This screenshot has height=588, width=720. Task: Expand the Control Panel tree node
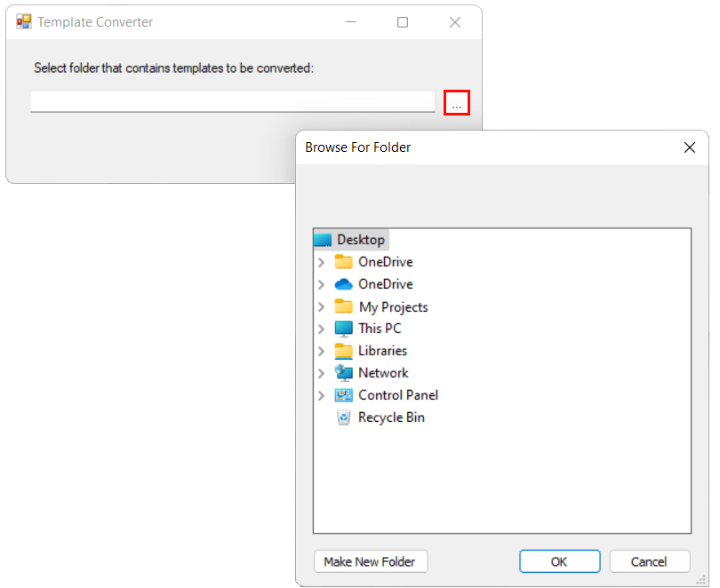[x=322, y=395]
